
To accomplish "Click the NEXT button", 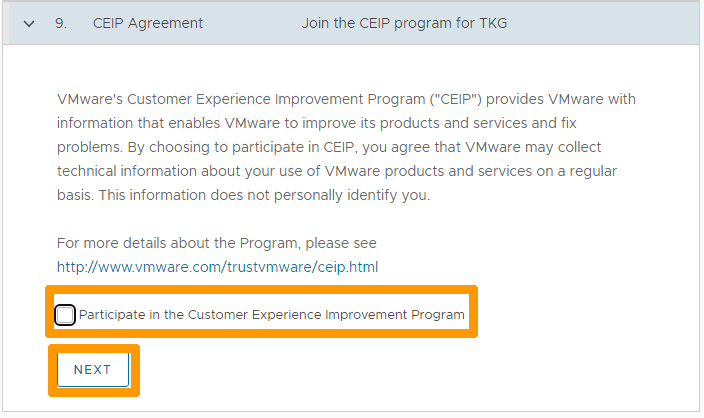I will pyautogui.click(x=93, y=370).
